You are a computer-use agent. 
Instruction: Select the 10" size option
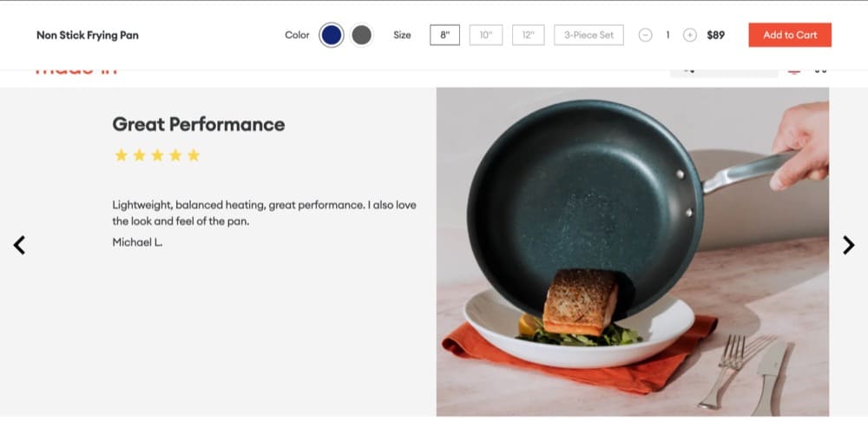tap(486, 36)
